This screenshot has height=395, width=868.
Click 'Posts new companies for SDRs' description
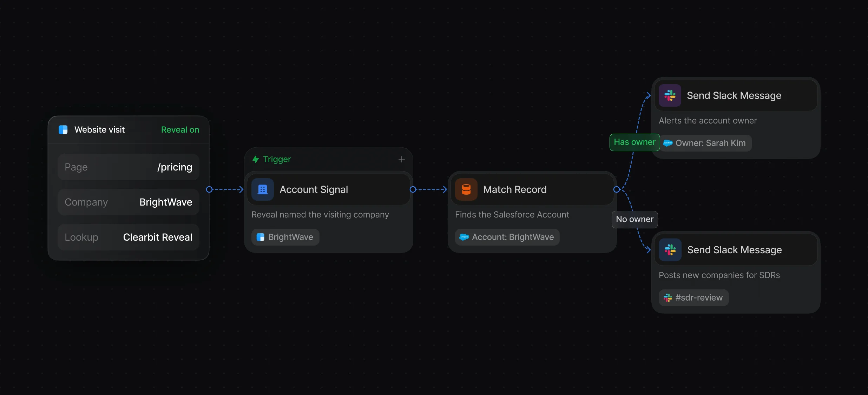(x=719, y=275)
